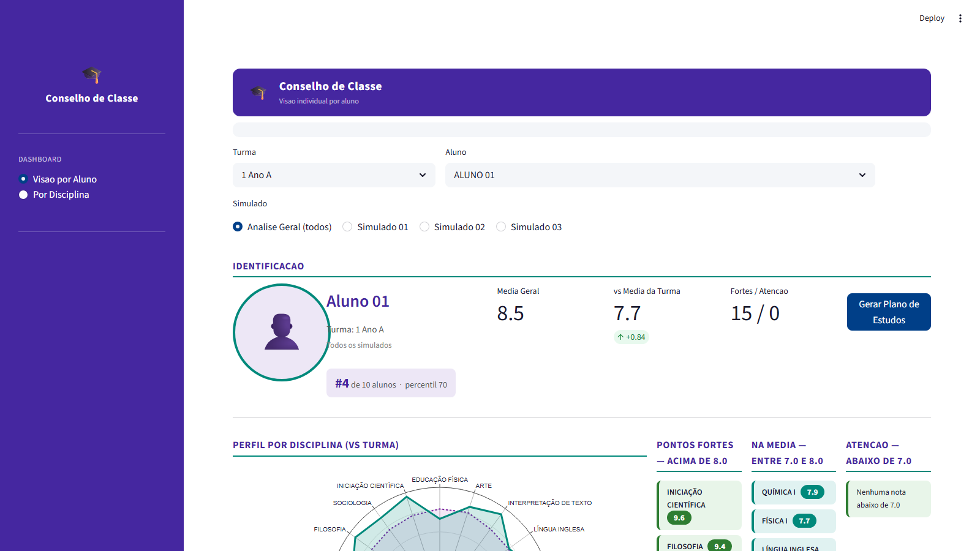Click the #4 de 10 alunos ranking badge
The height and width of the screenshot is (551, 980).
click(x=391, y=383)
